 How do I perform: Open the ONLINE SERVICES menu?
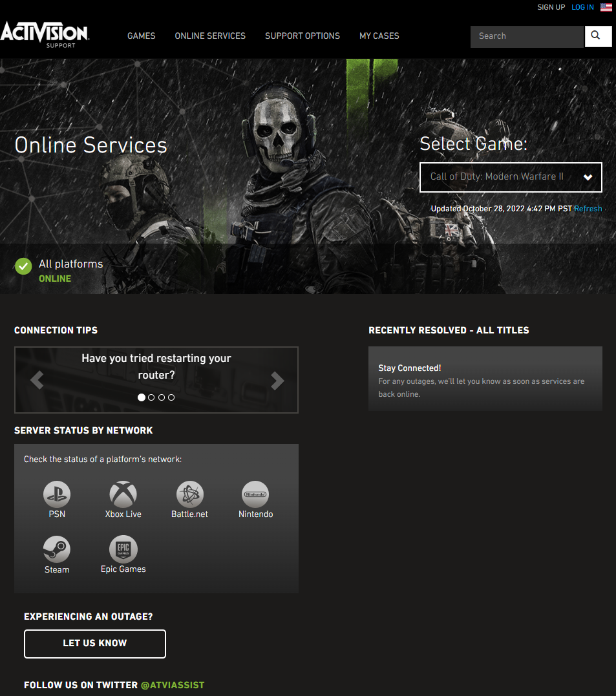coord(209,36)
